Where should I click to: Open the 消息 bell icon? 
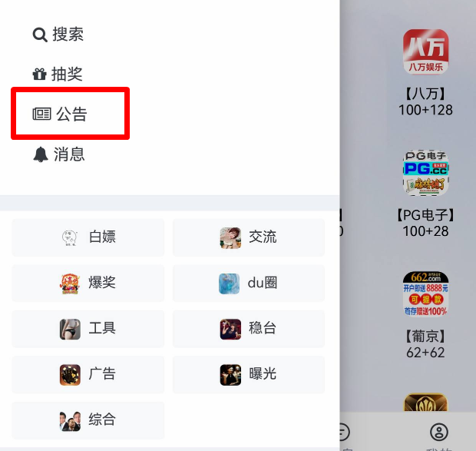[41, 154]
